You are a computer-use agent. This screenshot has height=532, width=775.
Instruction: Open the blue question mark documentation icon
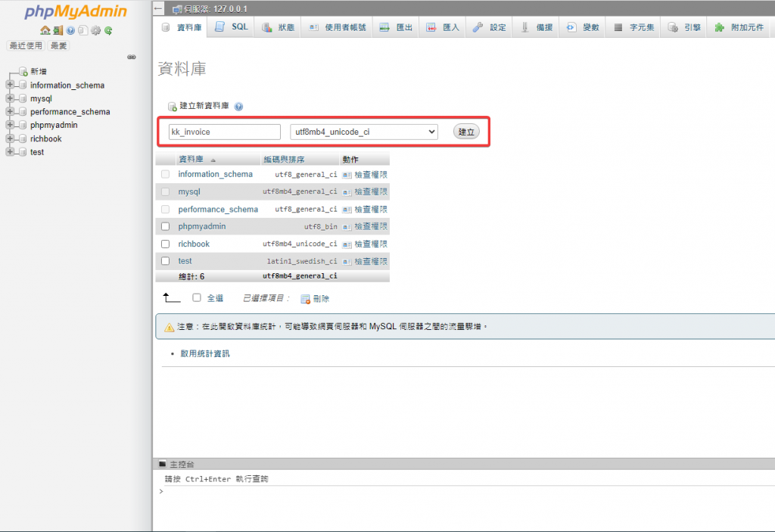point(70,30)
